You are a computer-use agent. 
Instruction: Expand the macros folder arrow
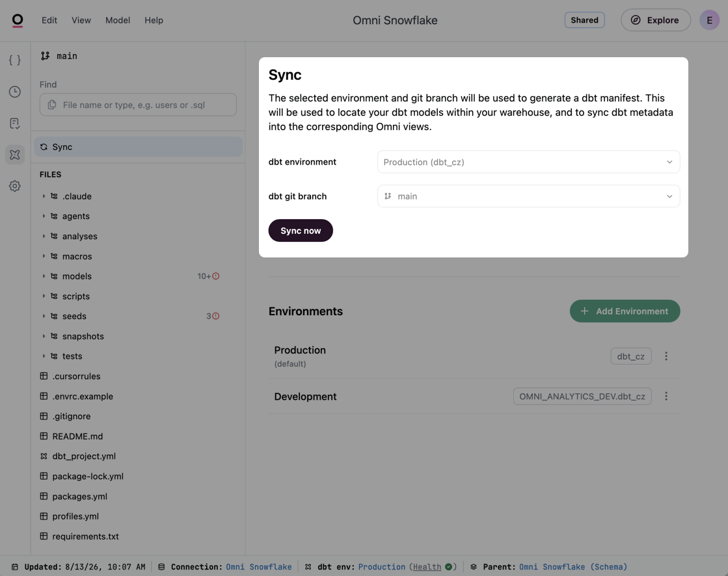click(x=44, y=256)
